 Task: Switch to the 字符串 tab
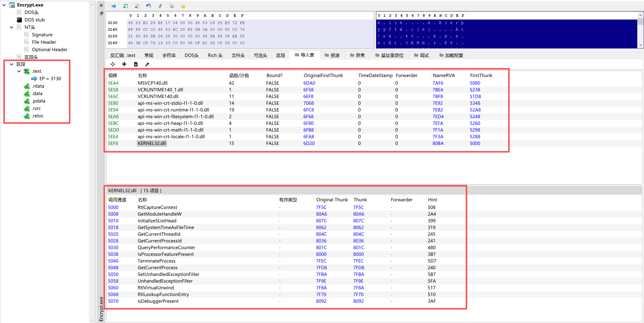(169, 55)
